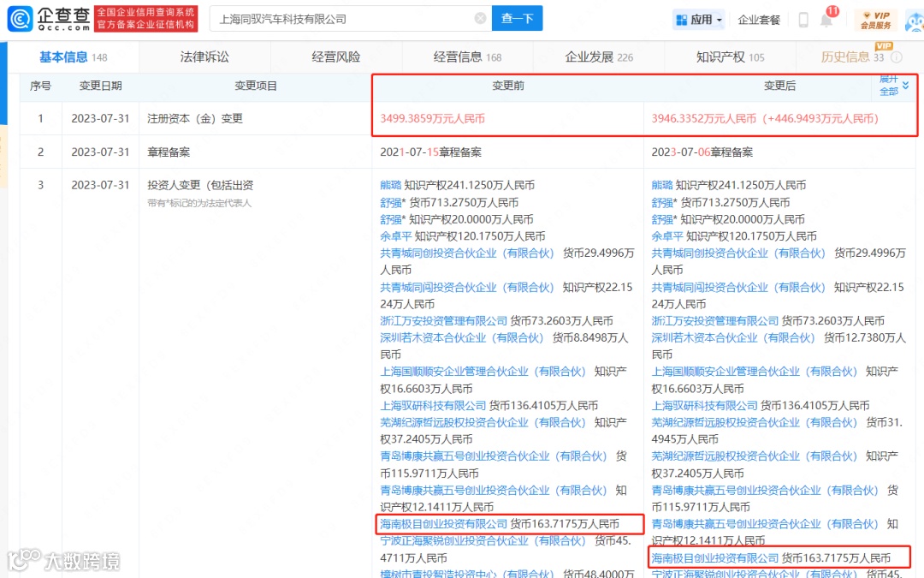
Task: Open 深圳若木资本合伙企业 link in 变更后 column
Action: (732, 338)
